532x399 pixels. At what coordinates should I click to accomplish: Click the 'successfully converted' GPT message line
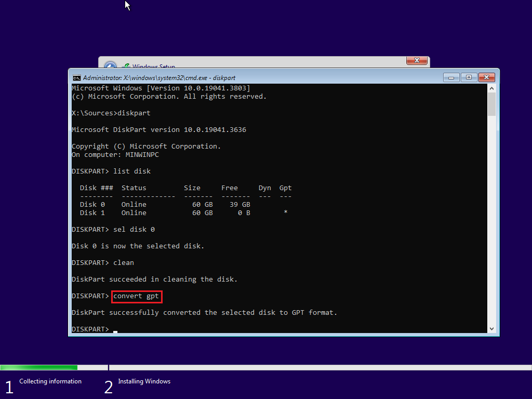click(x=205, y=313)
